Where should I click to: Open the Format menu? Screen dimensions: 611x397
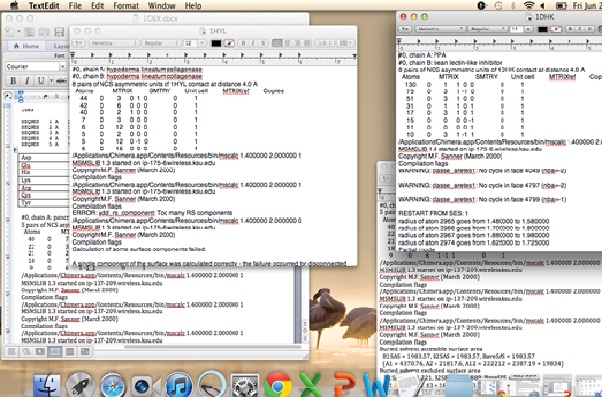pyautogui.click(x=126, y=5)
